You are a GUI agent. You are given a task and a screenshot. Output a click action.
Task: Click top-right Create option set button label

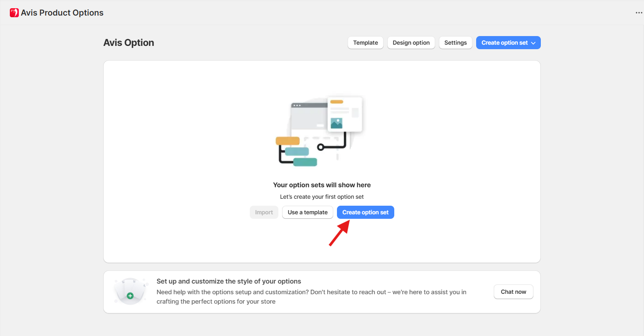coord(504,43)
